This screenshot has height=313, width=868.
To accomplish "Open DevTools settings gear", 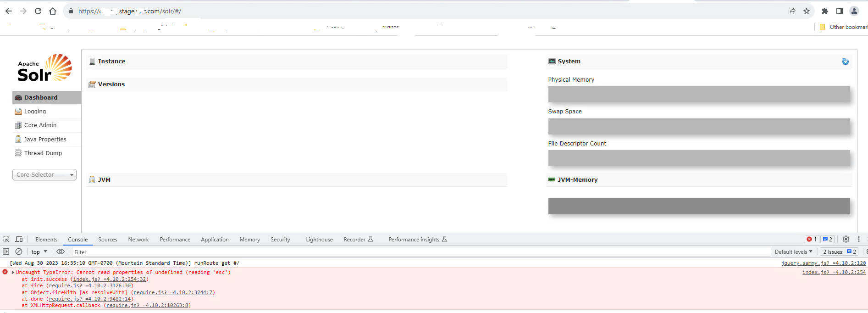I will tap(846, 239).
